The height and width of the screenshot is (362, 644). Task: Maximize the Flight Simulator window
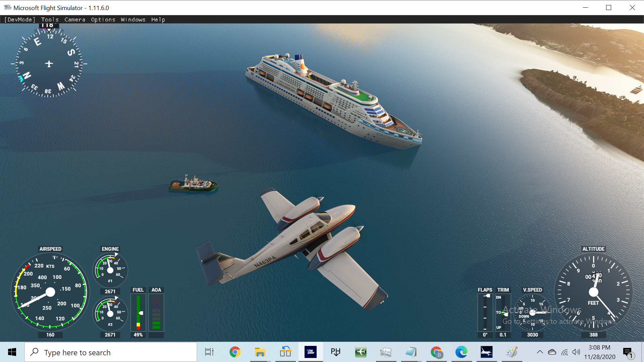[609, 7]
